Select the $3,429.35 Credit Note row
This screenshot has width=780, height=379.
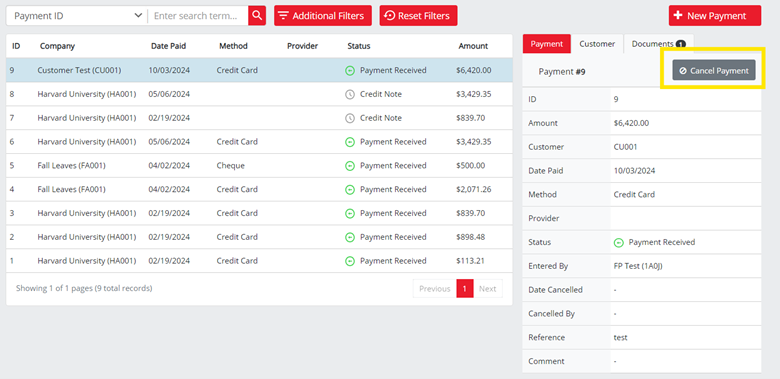pos(259,94)
